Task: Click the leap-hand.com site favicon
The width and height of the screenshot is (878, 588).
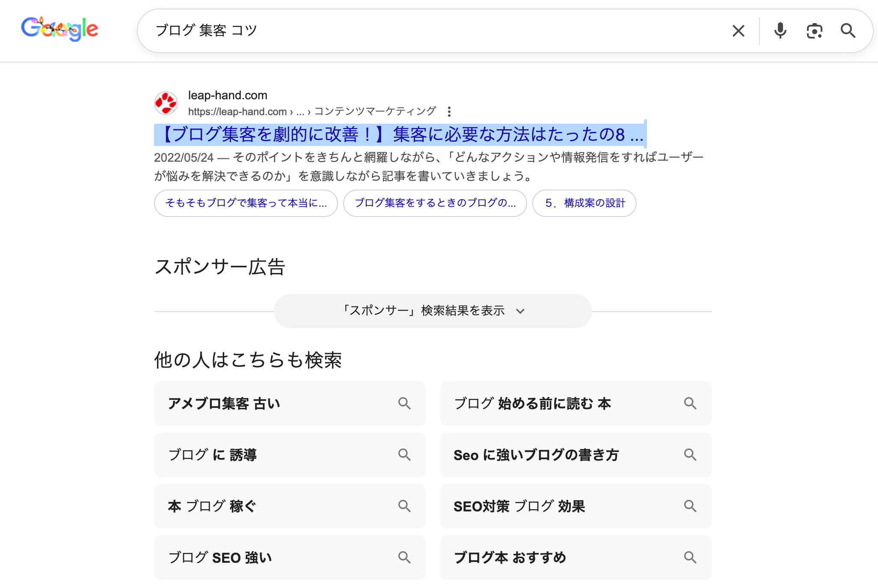Action: pyautogui.click(x=166, y=103)
